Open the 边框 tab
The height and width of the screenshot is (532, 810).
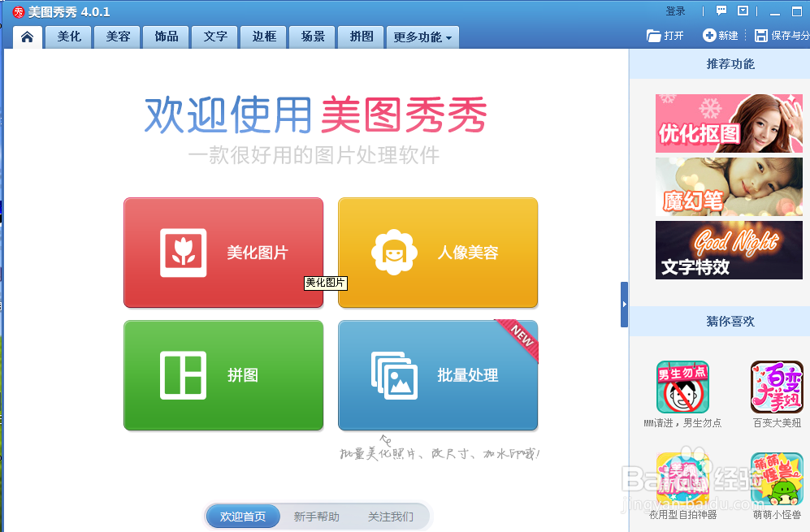(264, 37)
